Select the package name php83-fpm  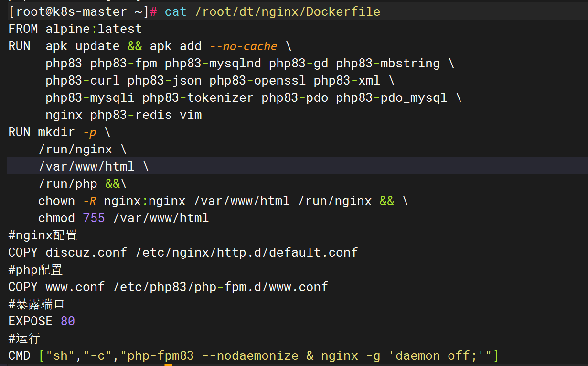click(124, 63)
